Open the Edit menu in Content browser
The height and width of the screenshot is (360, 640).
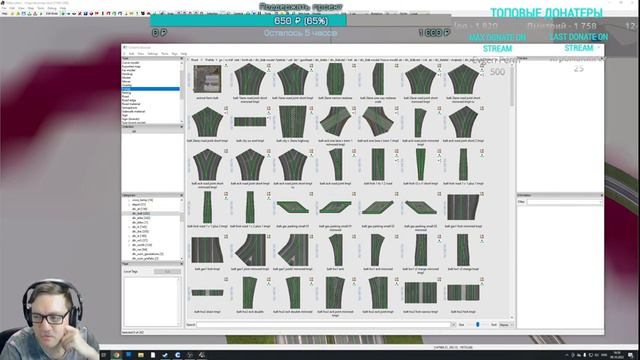tap(131, 53)
